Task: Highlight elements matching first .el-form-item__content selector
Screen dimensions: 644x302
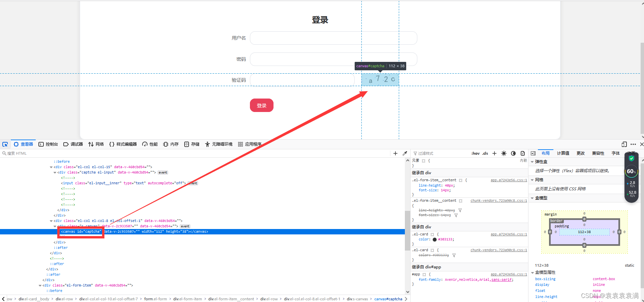Action: [460, 180]
